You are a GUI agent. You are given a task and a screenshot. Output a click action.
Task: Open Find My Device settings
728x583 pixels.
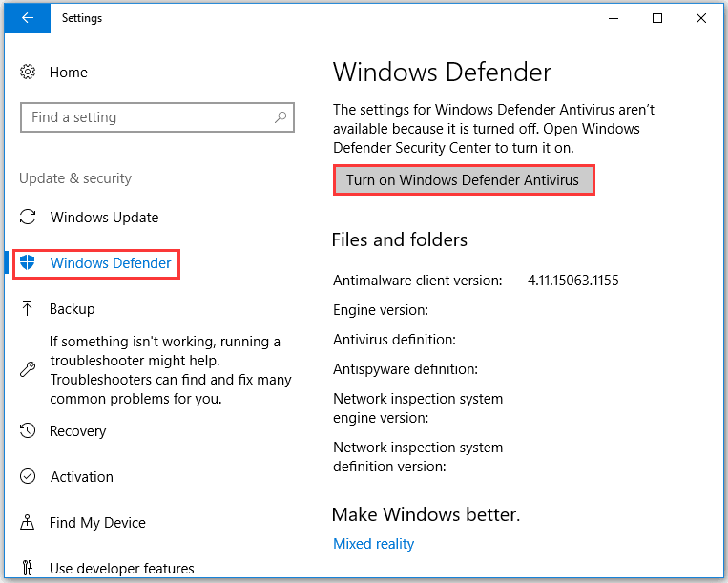[97, 523]
